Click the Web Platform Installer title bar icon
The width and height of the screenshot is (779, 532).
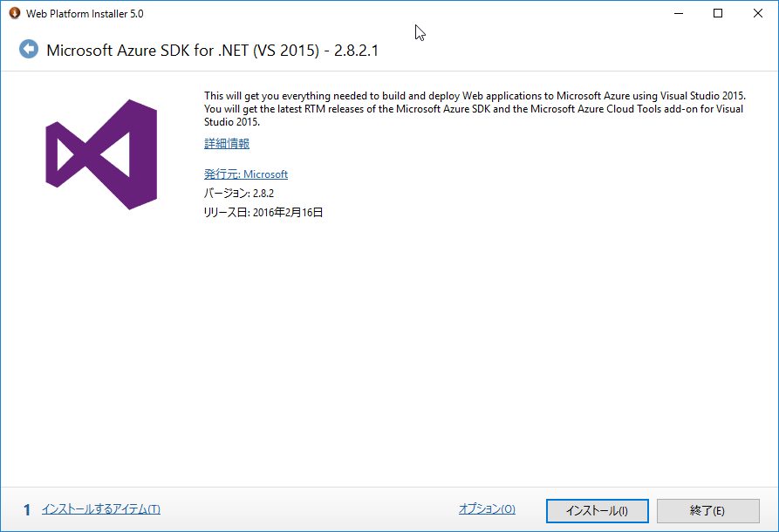(x=15, y=13)
